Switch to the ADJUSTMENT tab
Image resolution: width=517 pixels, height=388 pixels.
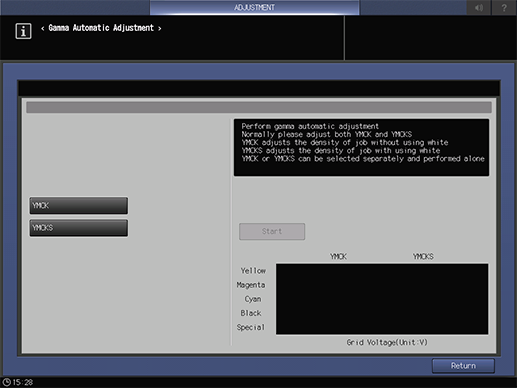(x=254, y=7)
